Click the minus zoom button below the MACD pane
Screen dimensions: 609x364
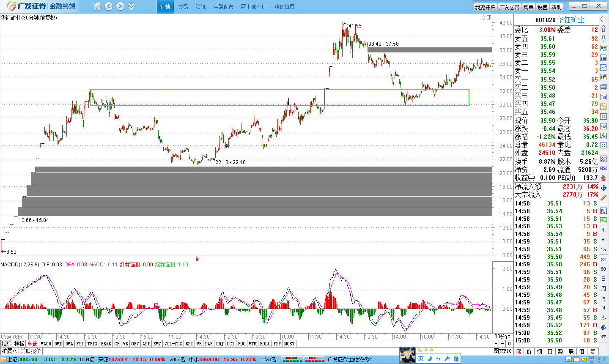point(502,344)
